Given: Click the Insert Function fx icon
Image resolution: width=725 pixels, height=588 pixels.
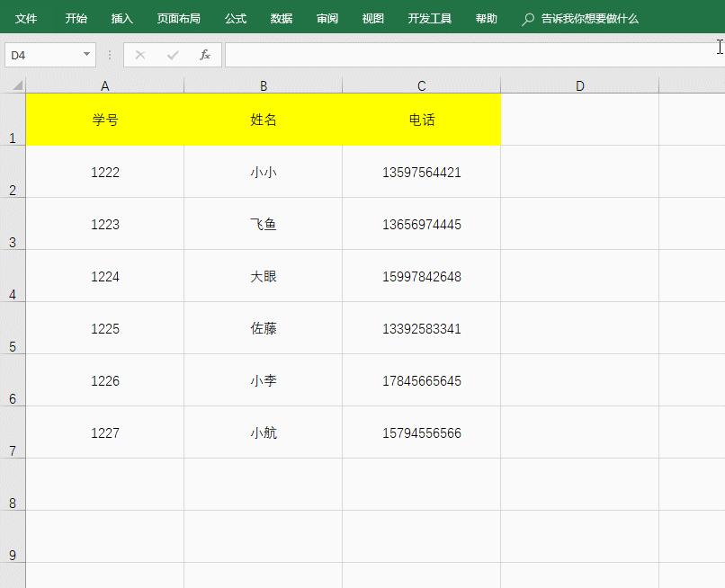Looking at the screenshot, I should 204,54.
